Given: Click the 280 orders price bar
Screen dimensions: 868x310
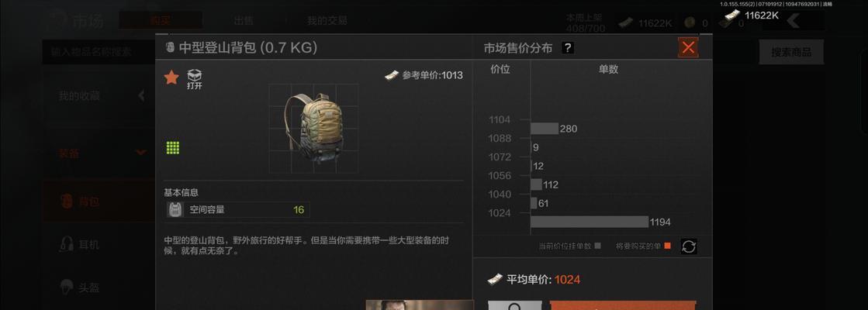Looking at the screenshot, I should click(x=545, y=129).
